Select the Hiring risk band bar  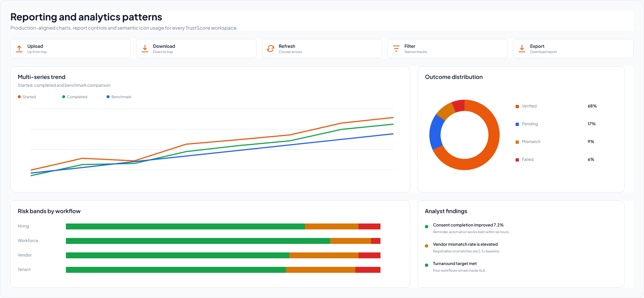click(x=223, y=226)
